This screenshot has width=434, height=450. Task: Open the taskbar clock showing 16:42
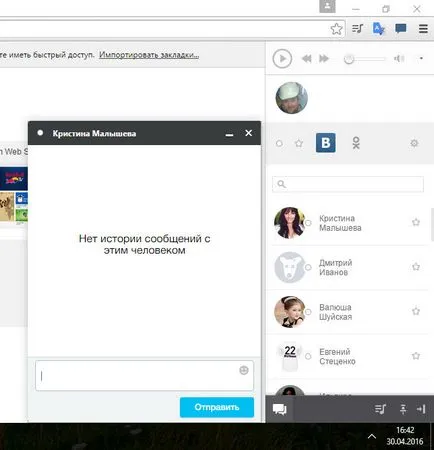click(x=405, y=436)
